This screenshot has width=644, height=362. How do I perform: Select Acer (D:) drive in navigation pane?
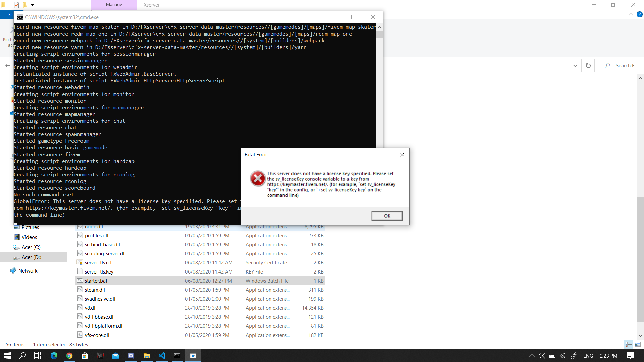coord(31,257)
